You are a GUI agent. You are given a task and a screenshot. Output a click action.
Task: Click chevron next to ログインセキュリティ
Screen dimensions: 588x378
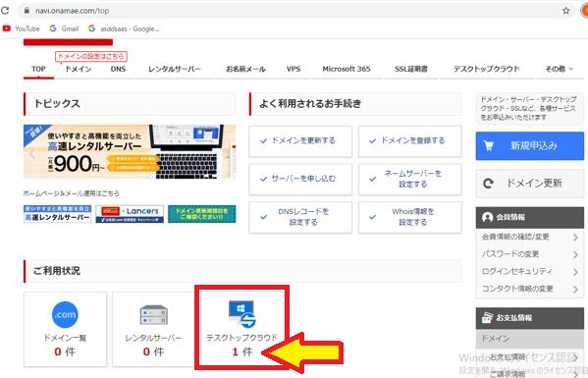click(x=575, y=272)
